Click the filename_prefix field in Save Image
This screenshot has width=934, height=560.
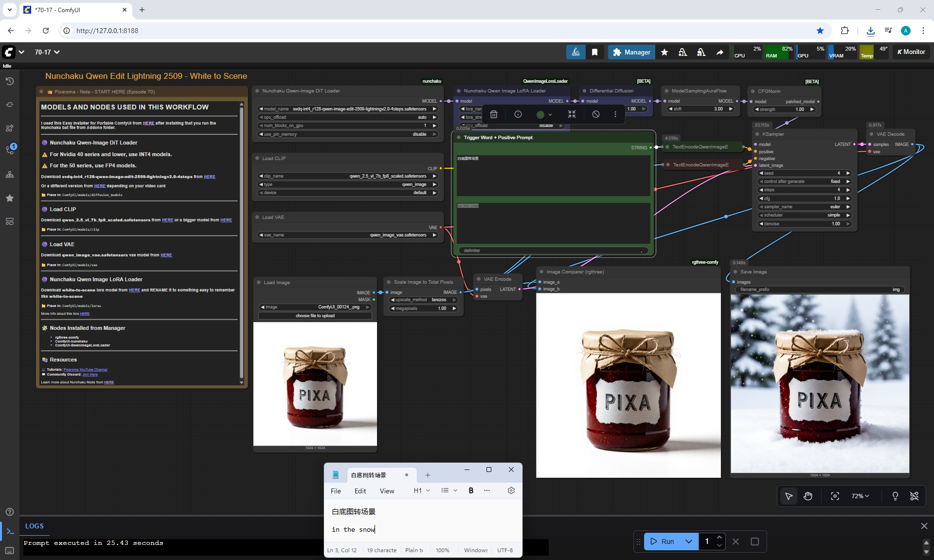(x=819, y=289)
